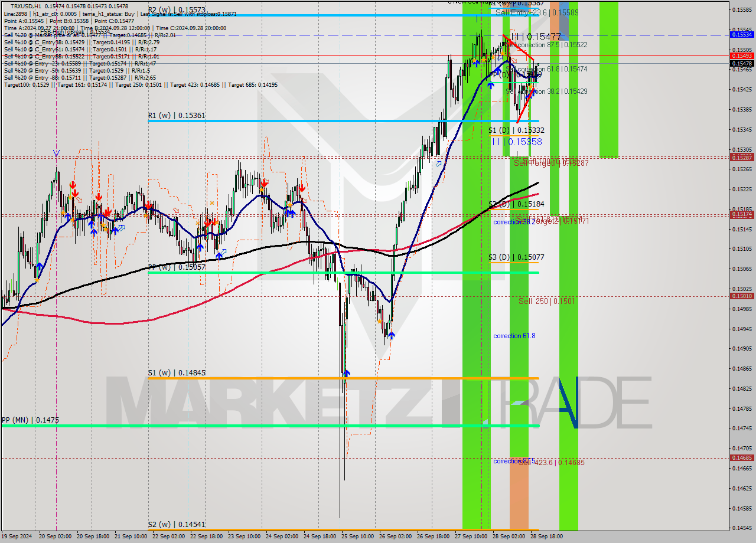Click the 'Sell Entry -23.6 | 0.15589' label
The width and height of the screenshot is (756, 543).
click(537, 12)
